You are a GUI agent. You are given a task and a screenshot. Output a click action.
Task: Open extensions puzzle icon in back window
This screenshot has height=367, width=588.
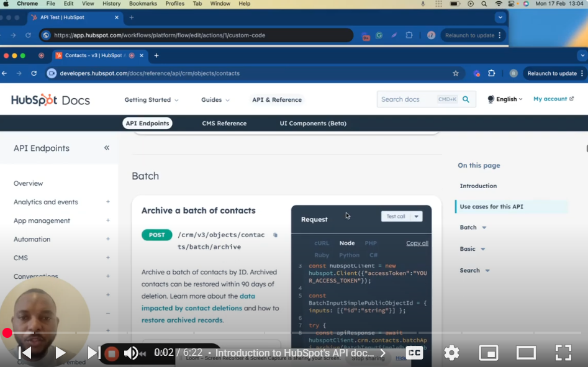[409, 35]
